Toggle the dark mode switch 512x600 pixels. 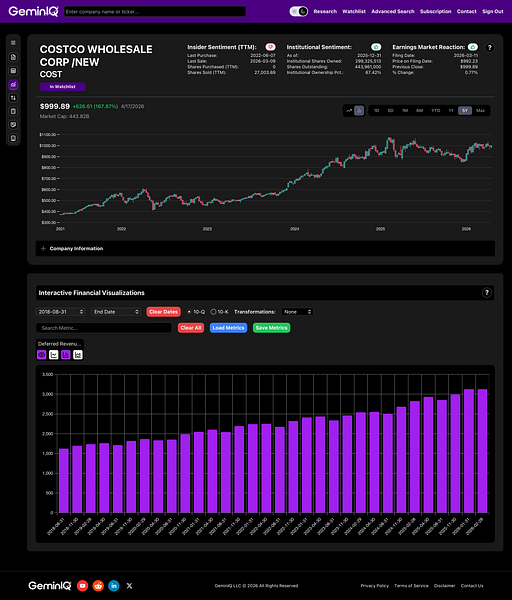(x=298, y=11)
